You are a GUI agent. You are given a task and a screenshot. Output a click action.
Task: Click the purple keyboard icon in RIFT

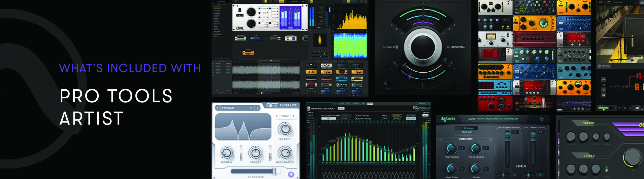(291, 174)
